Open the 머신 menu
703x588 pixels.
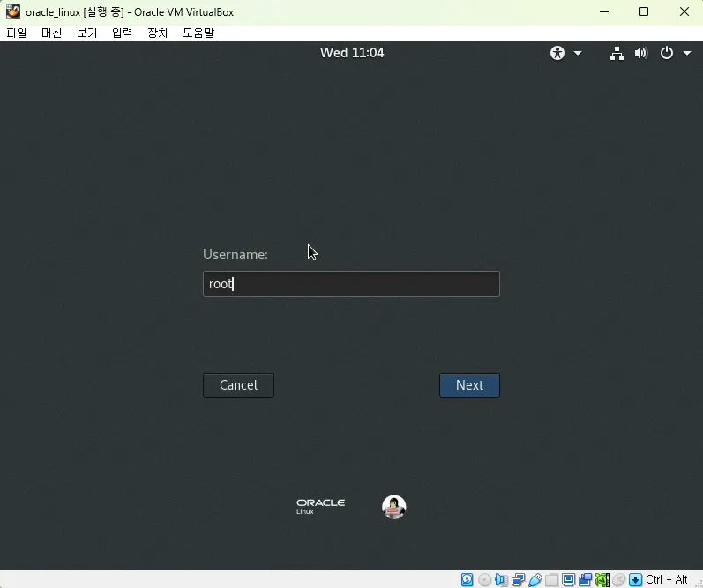pos(51,33)
